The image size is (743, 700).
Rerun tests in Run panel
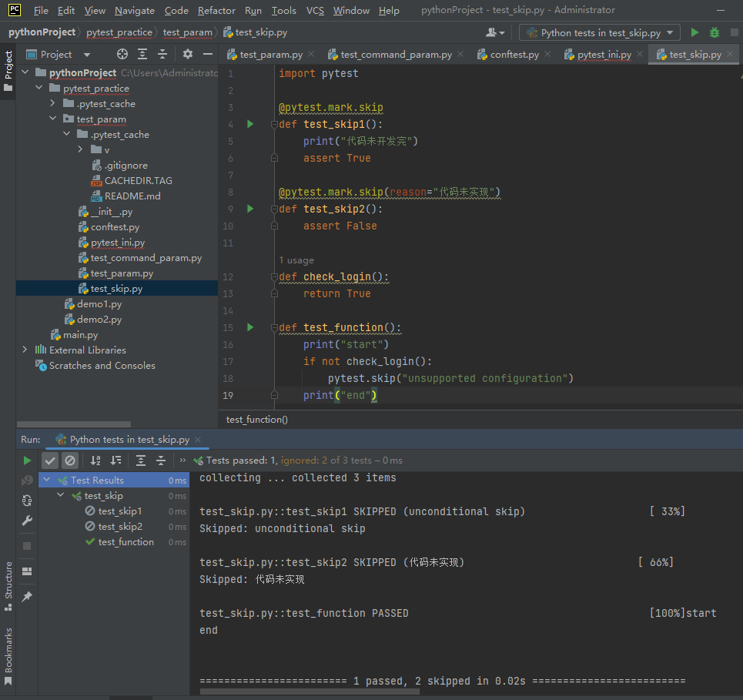point(27,461)
